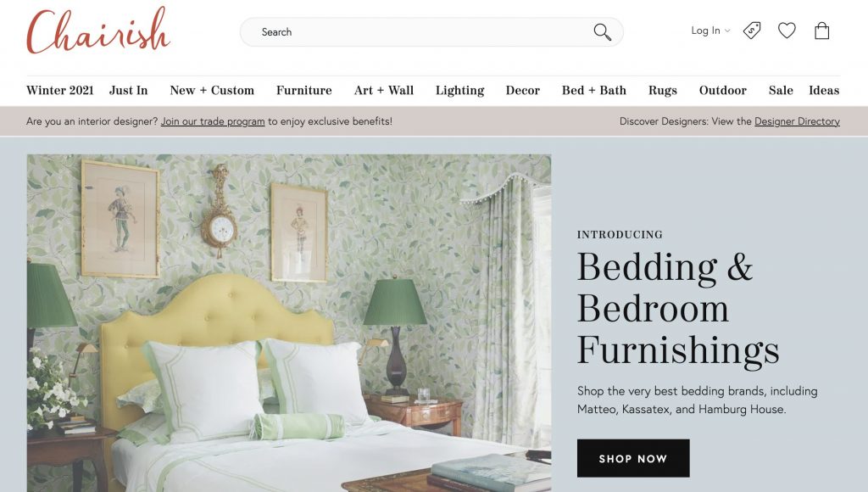The width and height of the screenshot is (868, 492).
Task: Open Bed + Bath category
Action: coord(594,90)
